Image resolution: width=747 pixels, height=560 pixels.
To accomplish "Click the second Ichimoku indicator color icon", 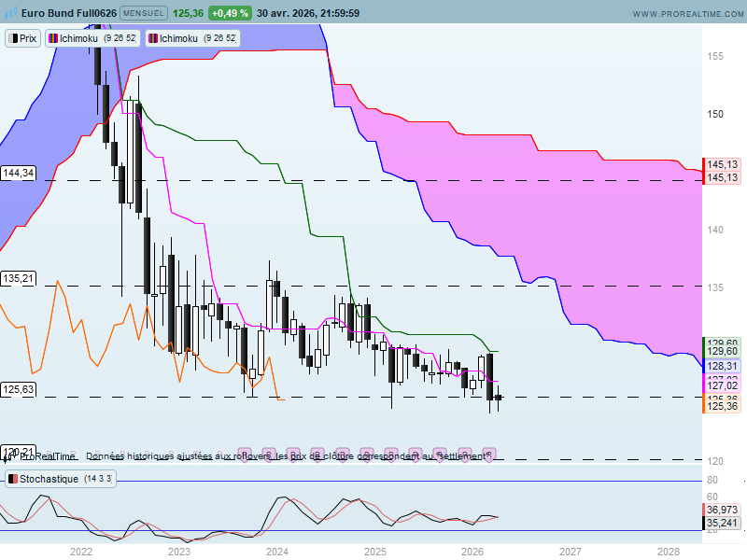I will (x=153, y=38).
